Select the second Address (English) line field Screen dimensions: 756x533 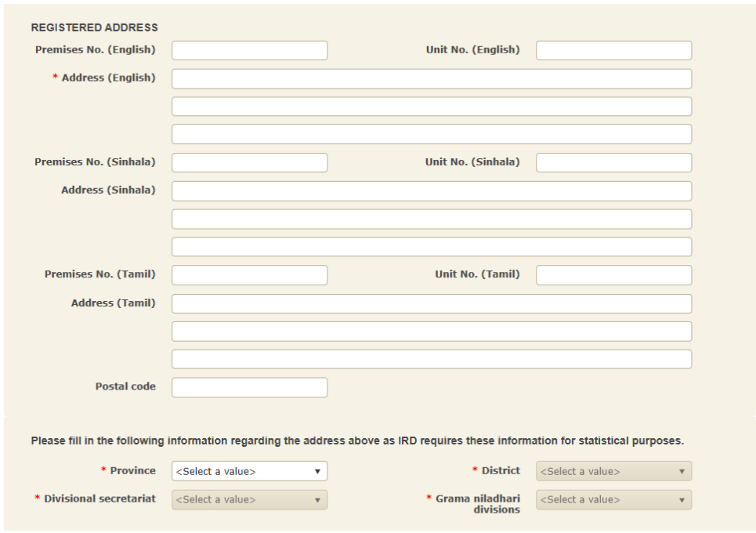(431, 107)
